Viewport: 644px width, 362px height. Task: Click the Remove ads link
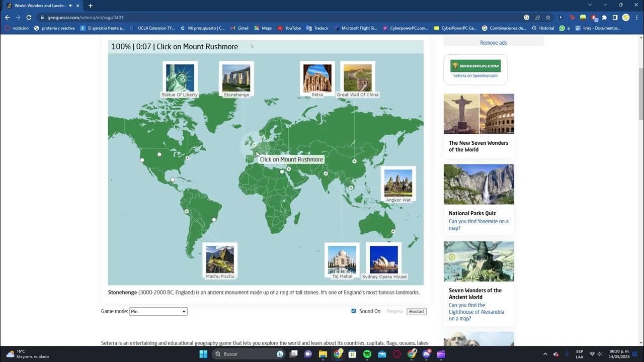coord(493,43)
